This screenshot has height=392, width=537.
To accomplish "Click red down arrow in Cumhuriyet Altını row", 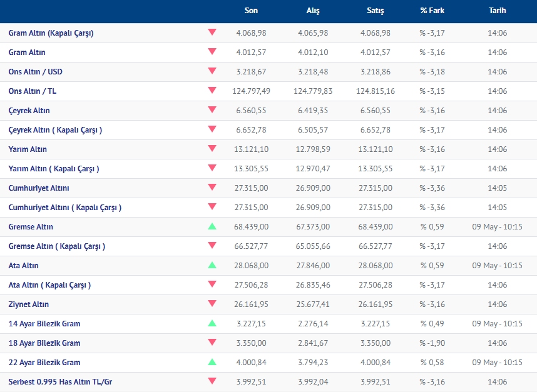I will [212, 187].
